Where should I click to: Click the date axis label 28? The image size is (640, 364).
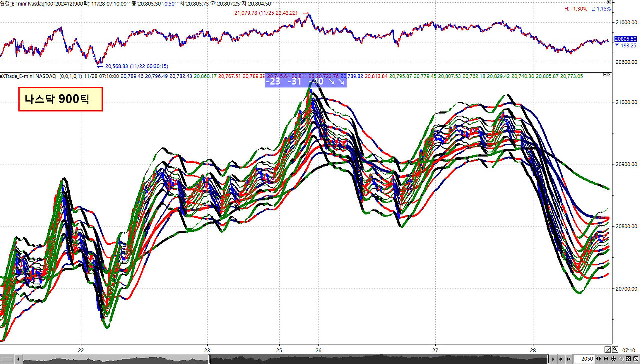[x=533, y=350]
